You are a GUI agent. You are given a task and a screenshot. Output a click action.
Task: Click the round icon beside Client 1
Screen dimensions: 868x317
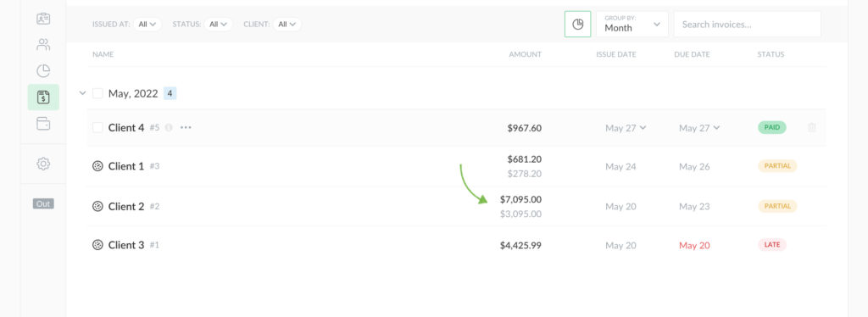point(97,166)
